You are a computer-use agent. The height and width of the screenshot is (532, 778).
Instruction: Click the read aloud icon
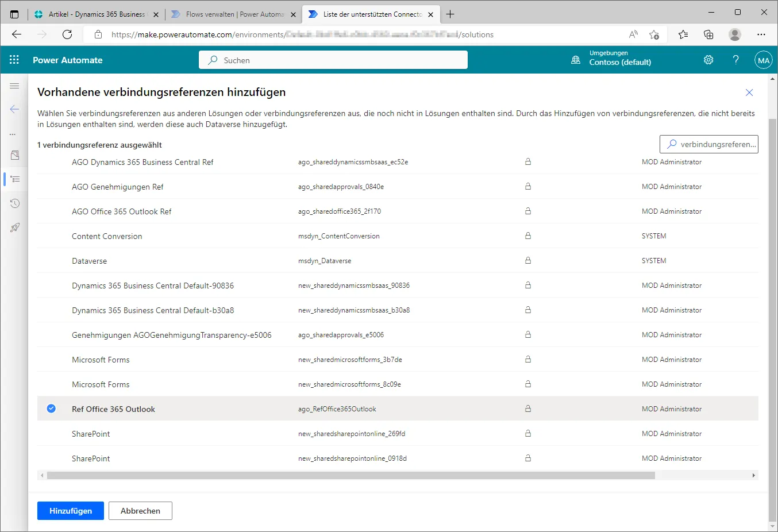(633, 34)
